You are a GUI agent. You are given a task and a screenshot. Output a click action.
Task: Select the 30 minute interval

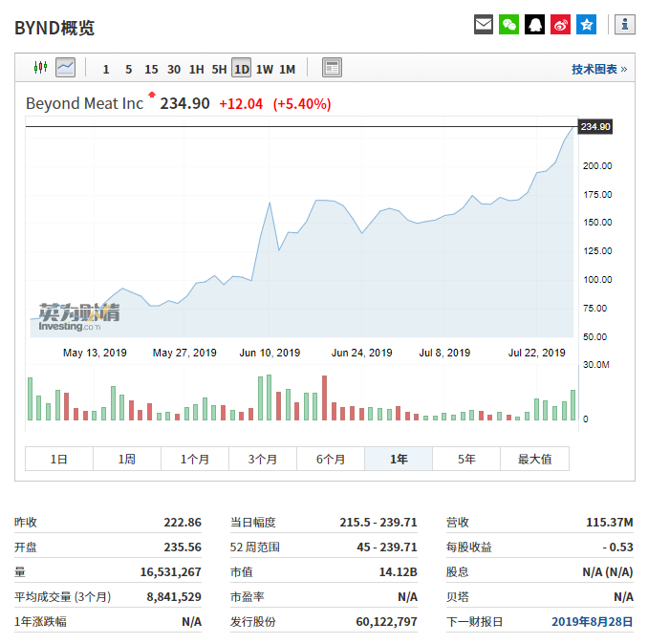[x=174, y=69]
